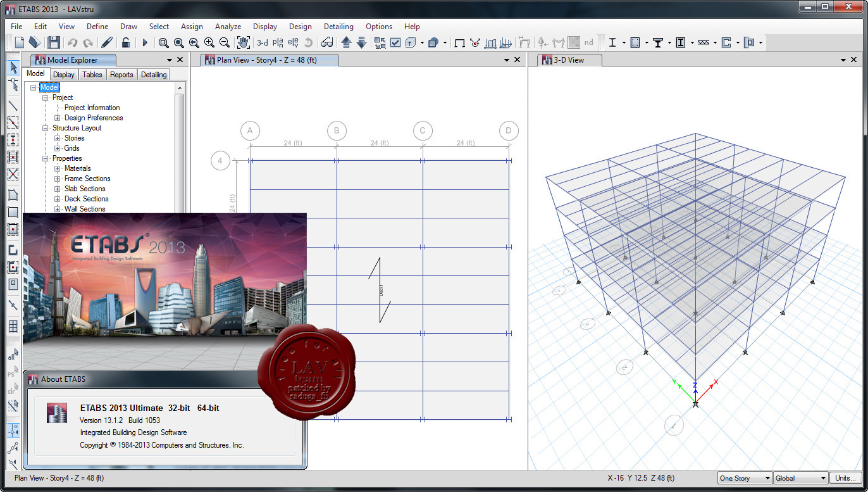
Task: Switch to Elevation view button
Action: (293, 42)
